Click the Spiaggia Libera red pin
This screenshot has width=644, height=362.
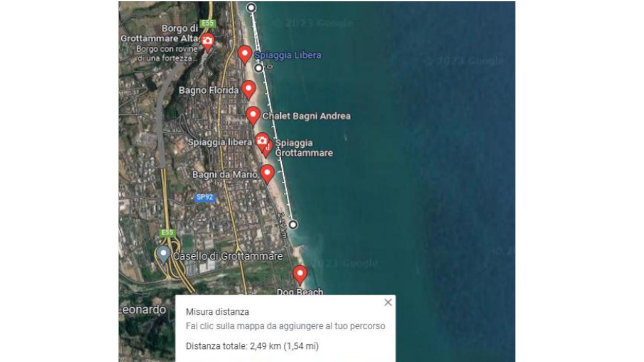245,55
